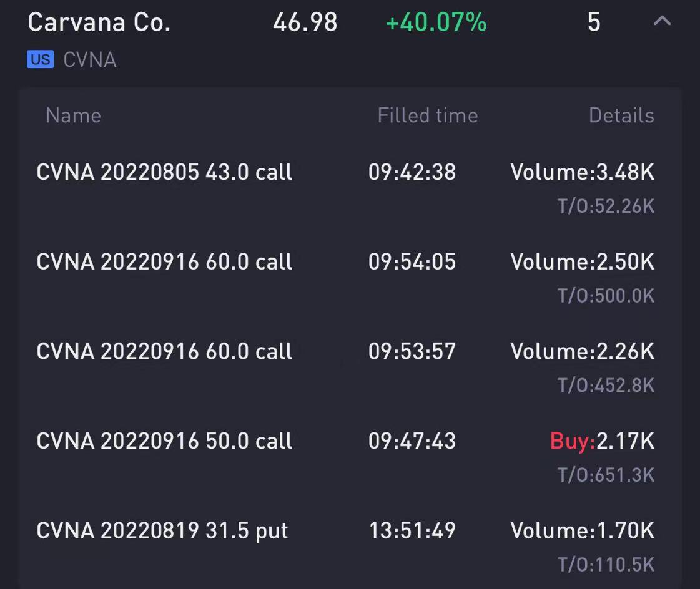Viewport: 700px width, 589px height.
Task: Collapse the Carvana Co. options list
Action: [x=662, y=21]
